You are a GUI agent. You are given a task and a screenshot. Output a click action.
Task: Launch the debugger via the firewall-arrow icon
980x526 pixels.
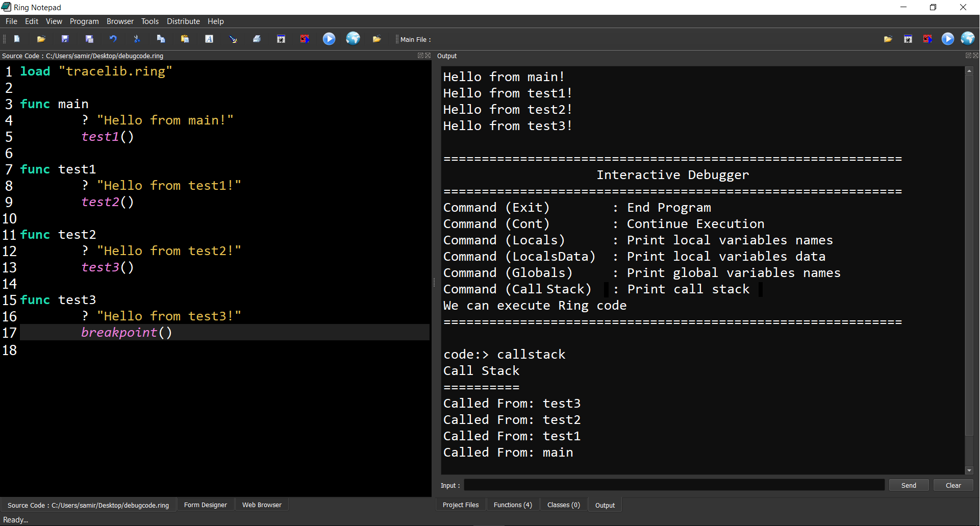click(305, 39)
